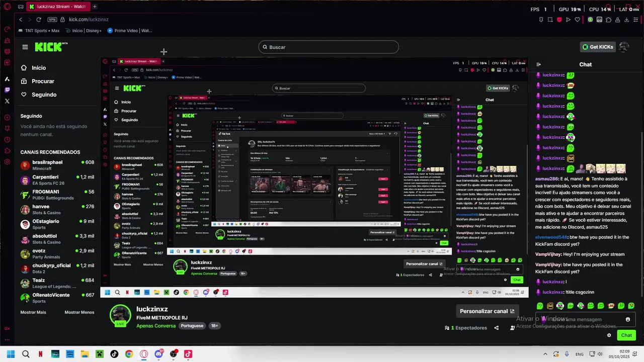Send message with green Chat button
This screenshot has width=644, height=362.
pyautogui.click(x=626, y=335)
